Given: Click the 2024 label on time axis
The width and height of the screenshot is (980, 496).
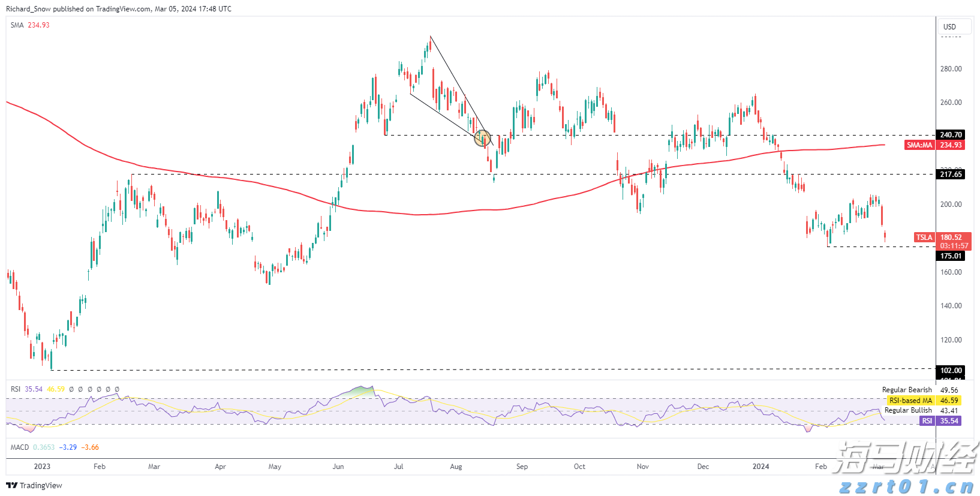Looking at the screenshot, I should 760,467.
